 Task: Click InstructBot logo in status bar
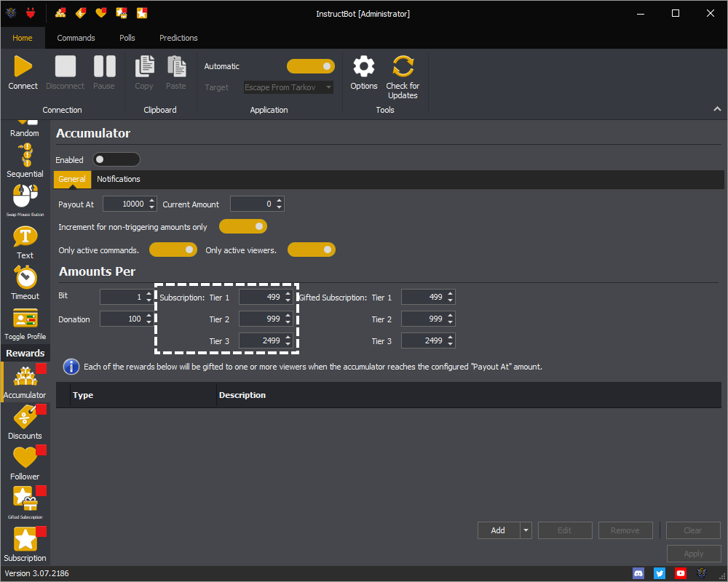coord(702,573)
